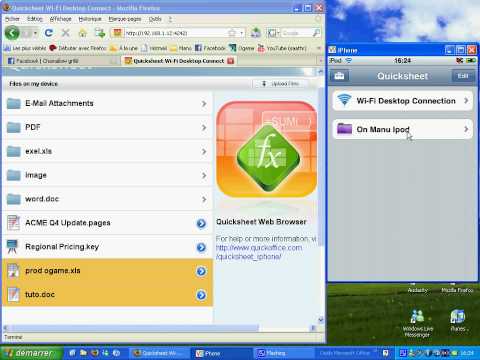Open the Ogame bookmark
The width and height of the screenshot is (480, 360).
(242, 48)
